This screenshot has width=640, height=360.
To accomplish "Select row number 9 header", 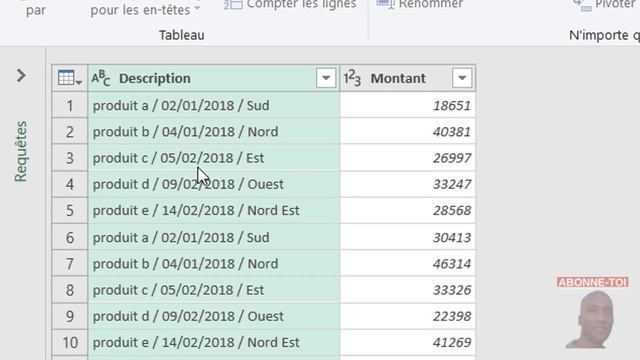I will coord(70,316).
